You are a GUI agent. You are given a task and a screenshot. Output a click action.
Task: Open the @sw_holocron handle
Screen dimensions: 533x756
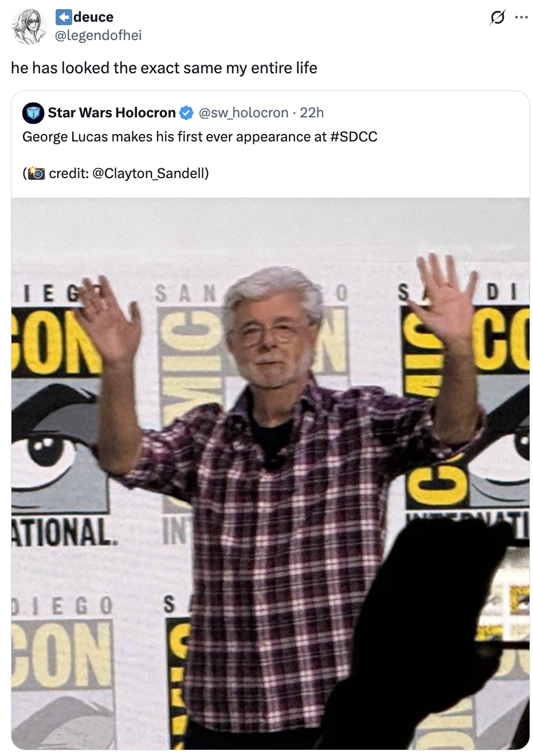[x=244, y=113]
